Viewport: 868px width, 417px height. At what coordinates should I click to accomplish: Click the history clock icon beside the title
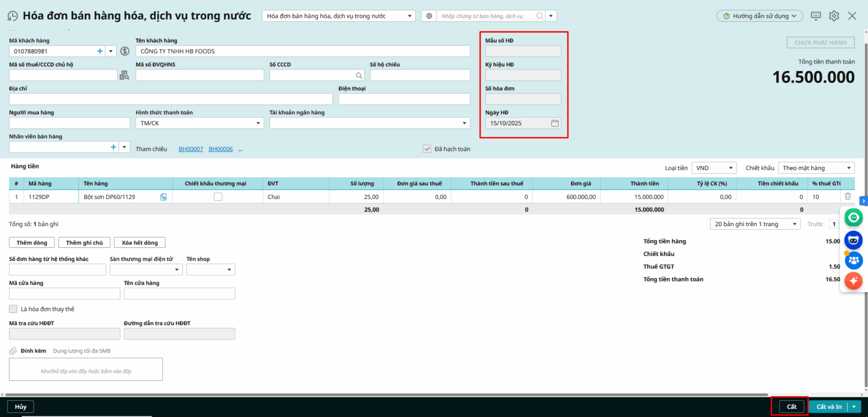[12, 16]
